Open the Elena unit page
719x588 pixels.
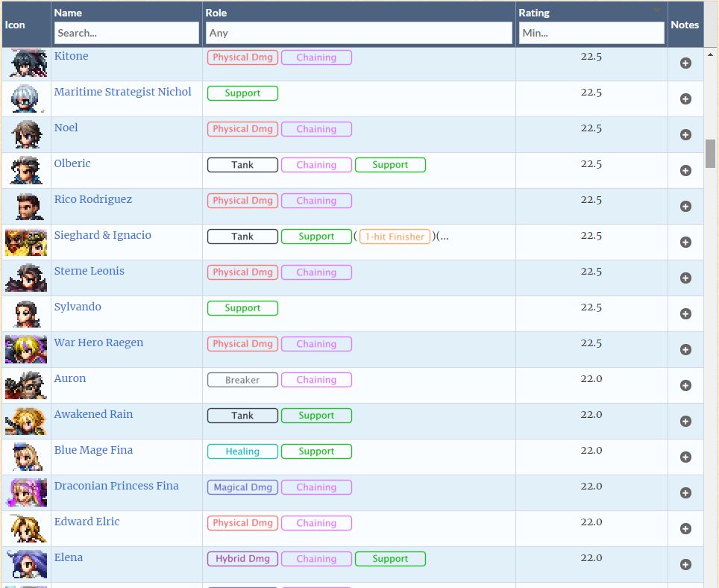point(69,557)
